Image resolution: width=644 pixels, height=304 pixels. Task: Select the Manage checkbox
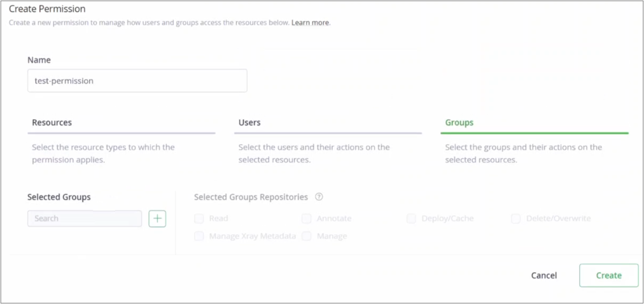(307, 236)
